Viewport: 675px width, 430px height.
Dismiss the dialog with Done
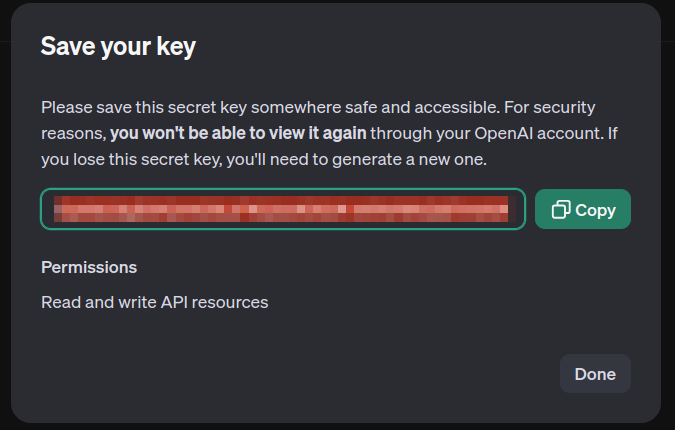[595, 374]
